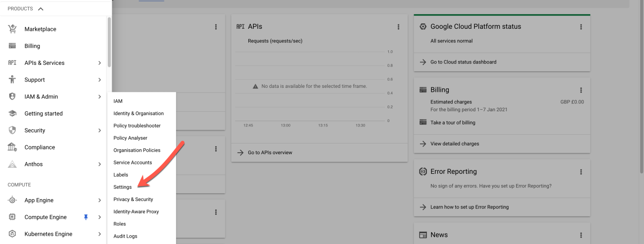644x244 pixels.
Task: Expand the IAM & Admin submenu arrow
Action: [100, 97]
